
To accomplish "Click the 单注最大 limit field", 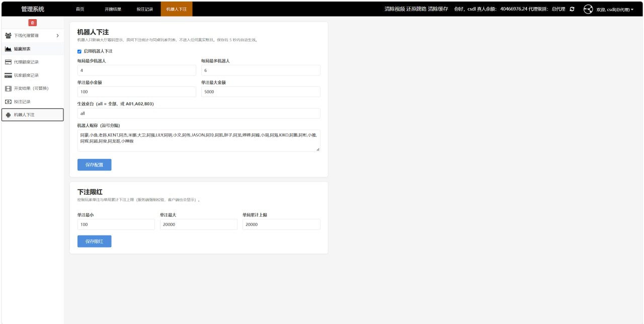I will point(199,224).
